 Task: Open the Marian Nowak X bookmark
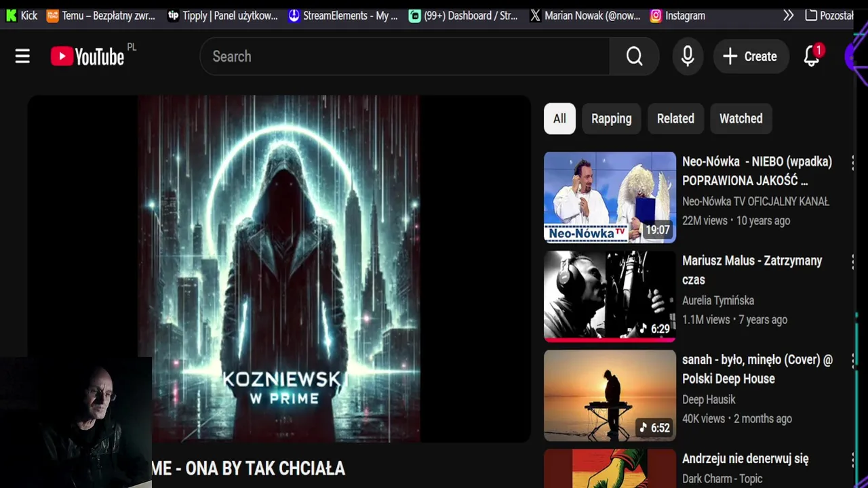(585, 16)
